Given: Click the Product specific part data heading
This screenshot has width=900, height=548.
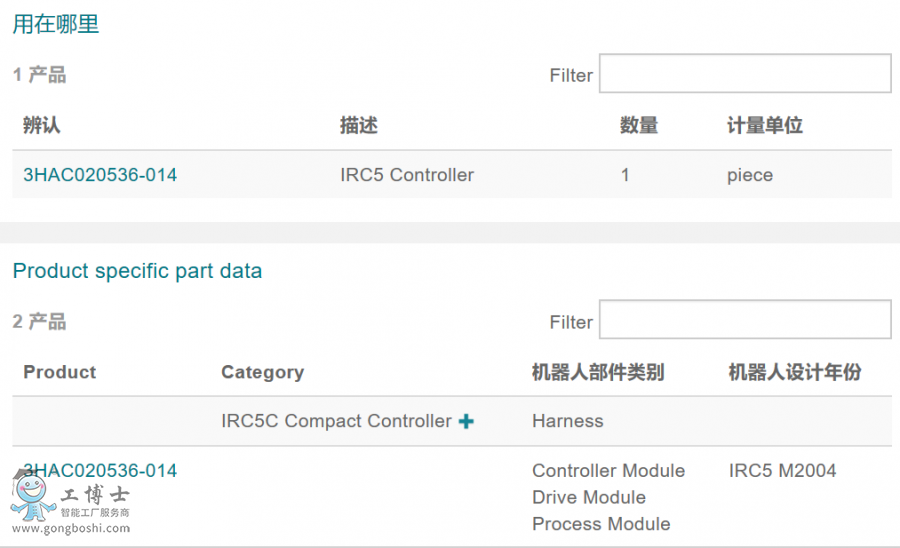Looking at the screenshot, I should (x=137, y=271).
